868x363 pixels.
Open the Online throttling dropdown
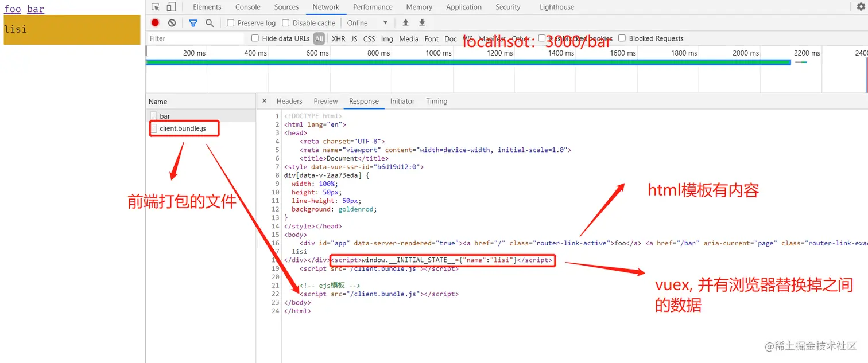tap(367, 23)
